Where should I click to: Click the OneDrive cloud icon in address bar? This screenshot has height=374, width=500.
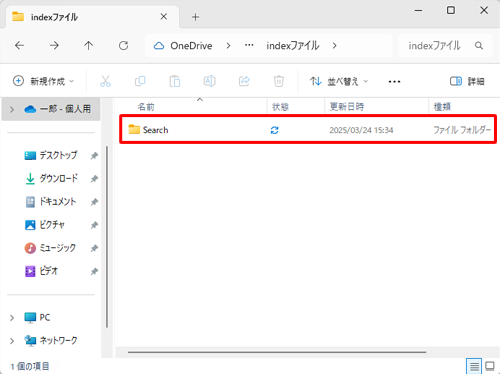tap(159, 46)
